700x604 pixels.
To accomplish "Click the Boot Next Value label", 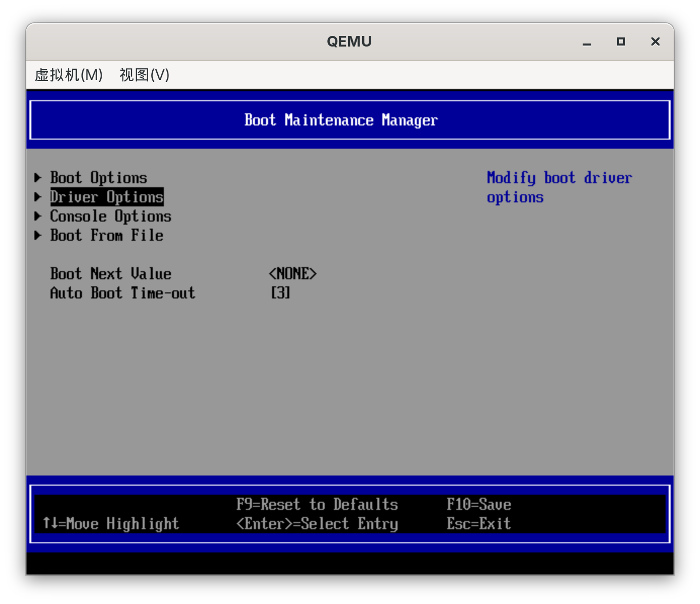I will pos(111,274).
